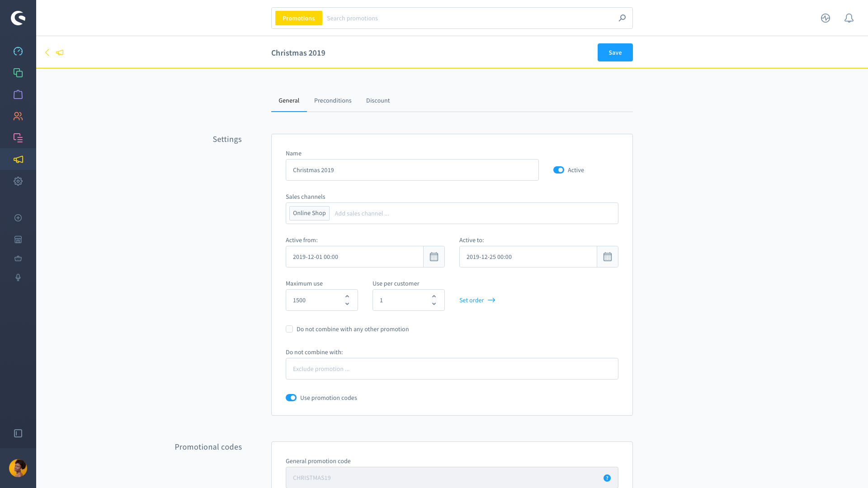This screenshot has height=488, width=868.
Task: Save the Christmas 2019 promotion
Action: 615,52
